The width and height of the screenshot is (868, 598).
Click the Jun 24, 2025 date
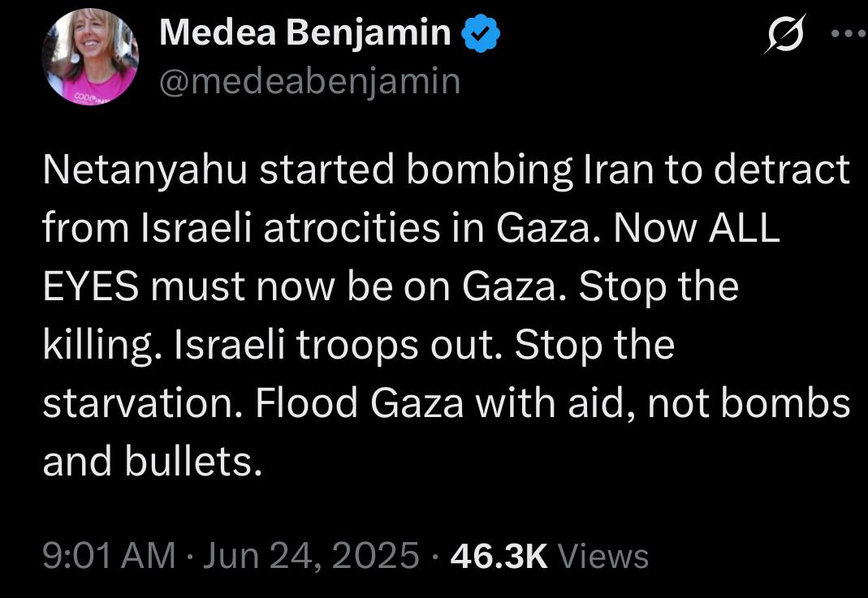click(x=312, y=556)
